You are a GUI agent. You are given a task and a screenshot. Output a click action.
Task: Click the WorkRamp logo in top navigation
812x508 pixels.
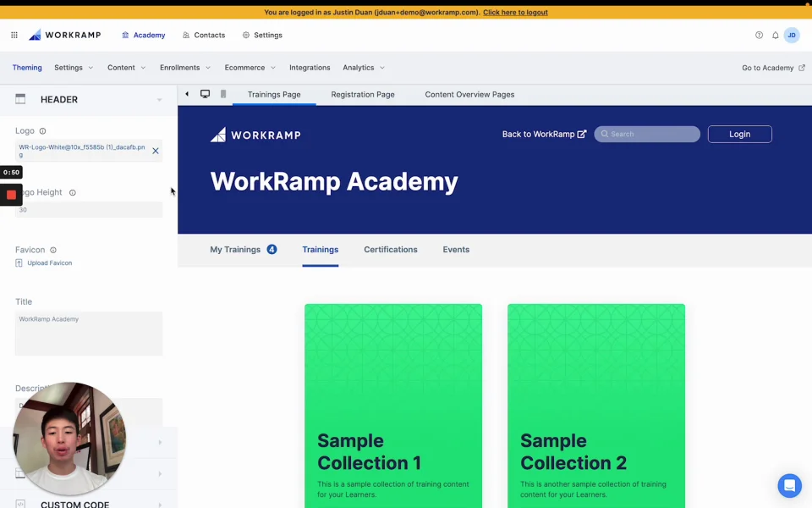tap(65, 35)
